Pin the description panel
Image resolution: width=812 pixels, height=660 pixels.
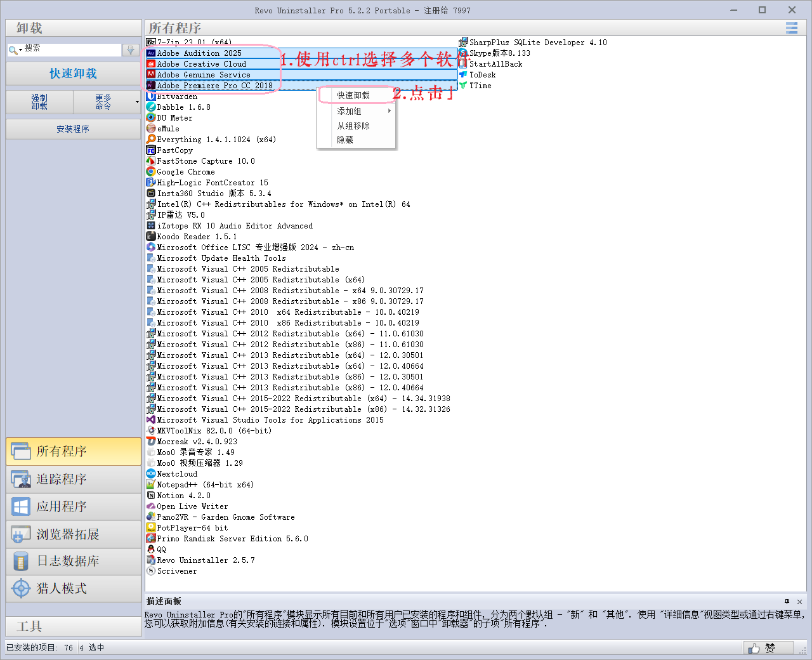787,602
